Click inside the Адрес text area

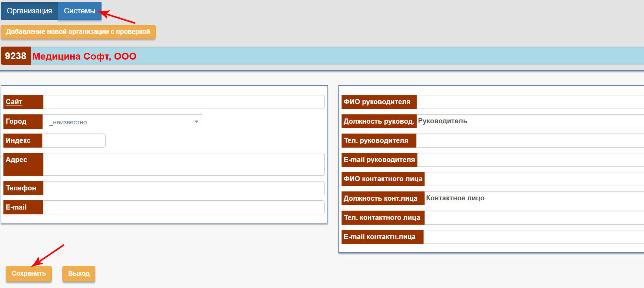tap(184, 164)
